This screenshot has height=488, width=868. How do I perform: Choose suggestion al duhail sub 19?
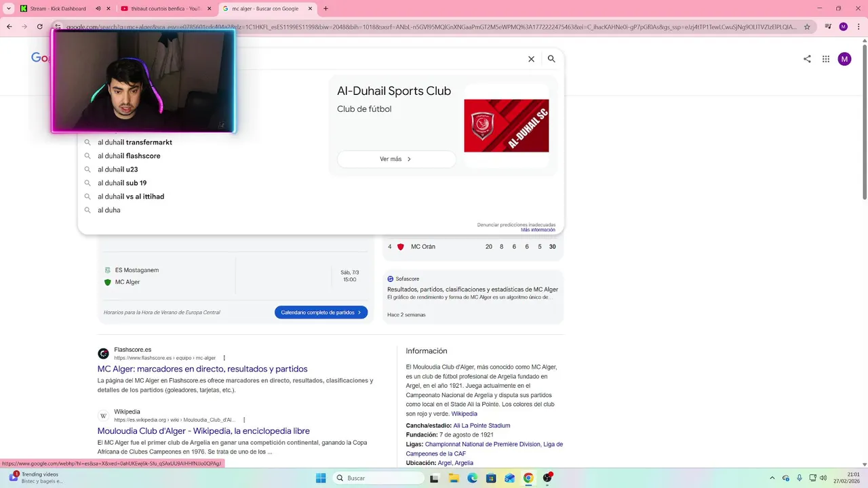click(x=122, y=183)
